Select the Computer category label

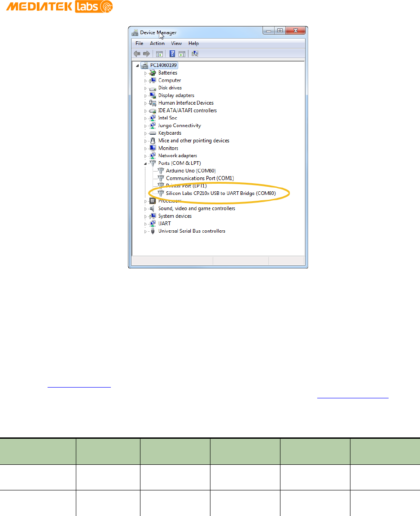pos(170,80)
